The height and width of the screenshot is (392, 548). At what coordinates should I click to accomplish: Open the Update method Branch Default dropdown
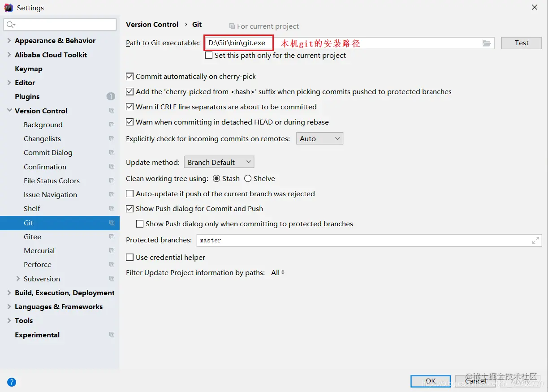[219, 162]
